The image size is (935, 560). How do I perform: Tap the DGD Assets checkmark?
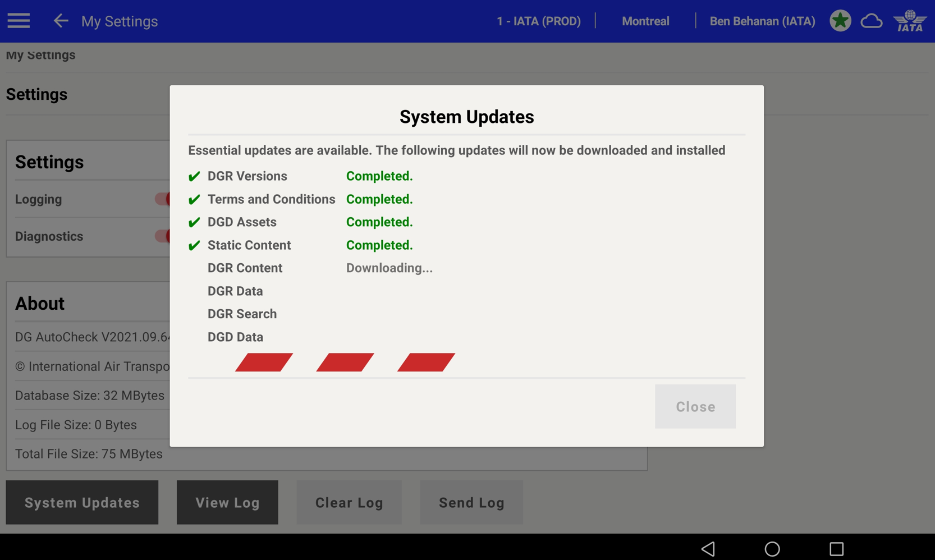(x=194, y=222)
